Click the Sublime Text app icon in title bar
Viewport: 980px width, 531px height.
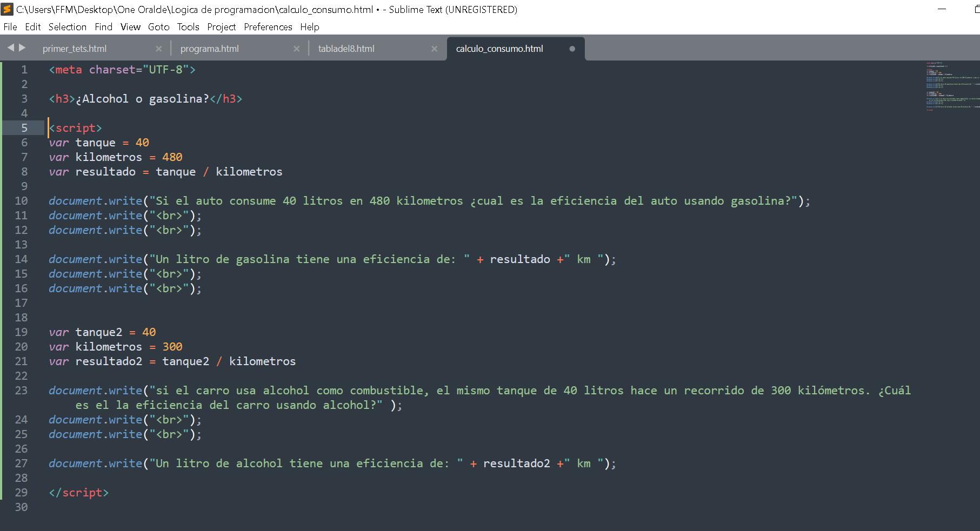(7, 9)
